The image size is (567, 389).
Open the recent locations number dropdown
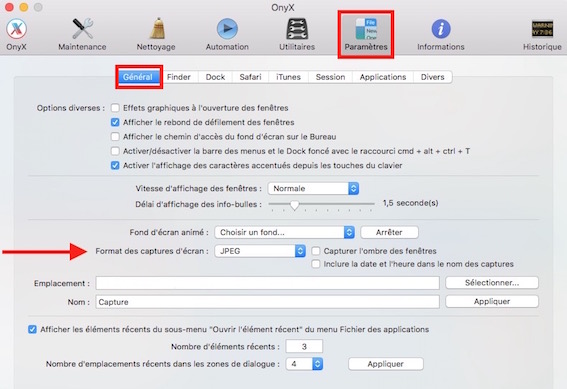[304, 364]
